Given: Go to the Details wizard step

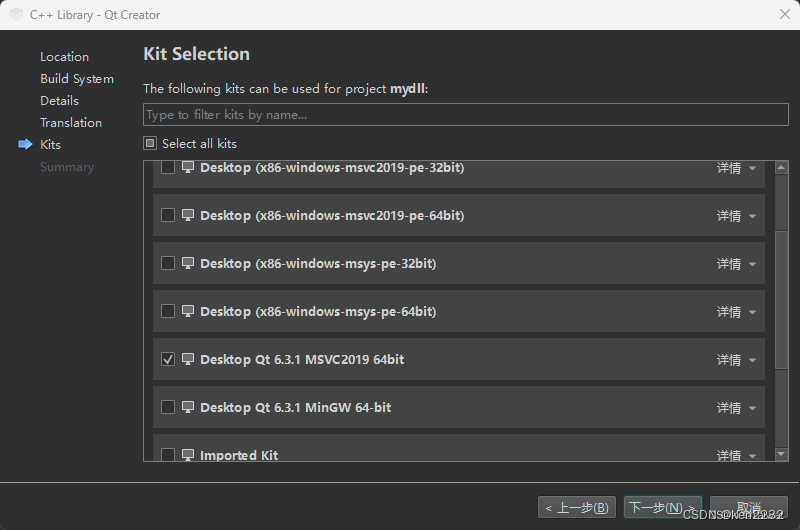Looking at the screenshot, I should pos(59,100).
